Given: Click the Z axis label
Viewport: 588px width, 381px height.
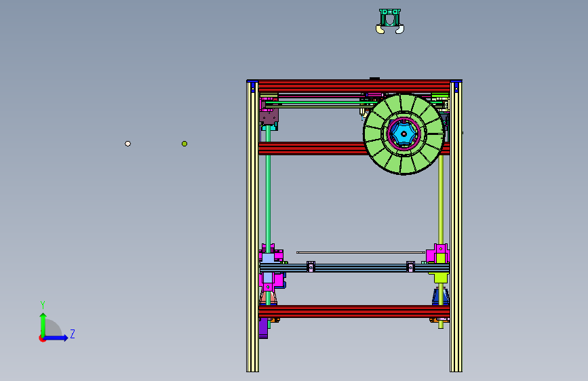Looking at the screenshot, I should (x=73, y=334).
